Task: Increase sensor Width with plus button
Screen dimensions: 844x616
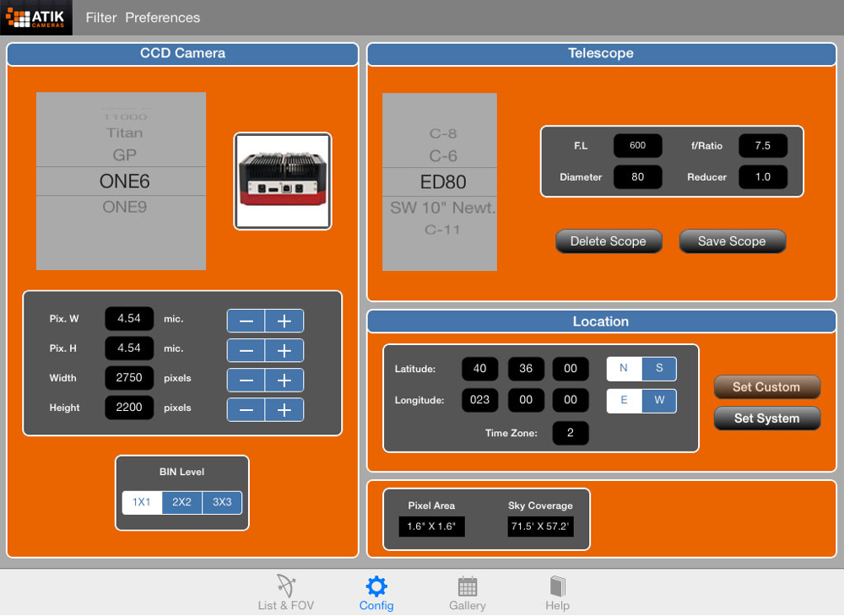Action: [284, 381]
